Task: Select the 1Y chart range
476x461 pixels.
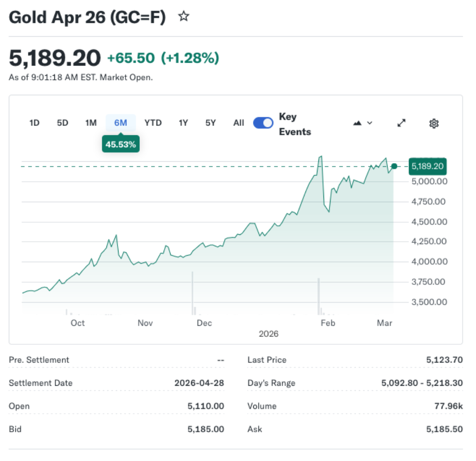Action: point(183,123)
